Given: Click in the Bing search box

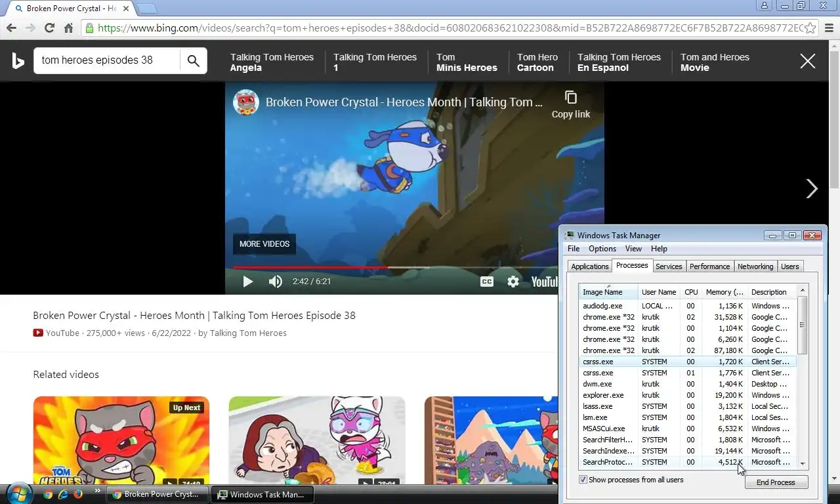Looking at the screenshot, I should pos(106,60).
